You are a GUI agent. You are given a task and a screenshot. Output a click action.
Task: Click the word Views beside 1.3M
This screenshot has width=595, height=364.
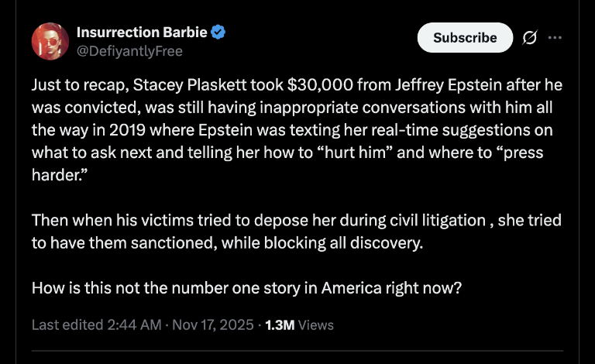[316, 325]
